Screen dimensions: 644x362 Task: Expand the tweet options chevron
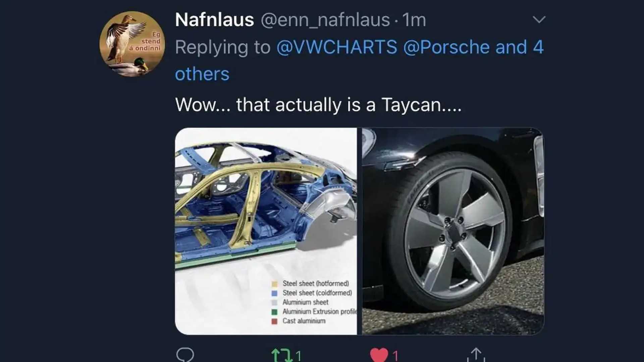pos(539,20)
